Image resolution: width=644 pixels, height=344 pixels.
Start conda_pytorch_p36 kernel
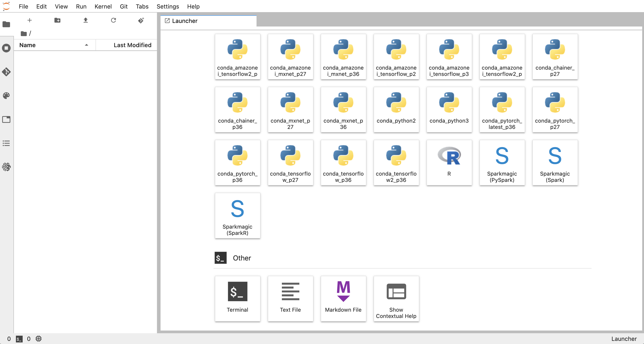(237, 163)
